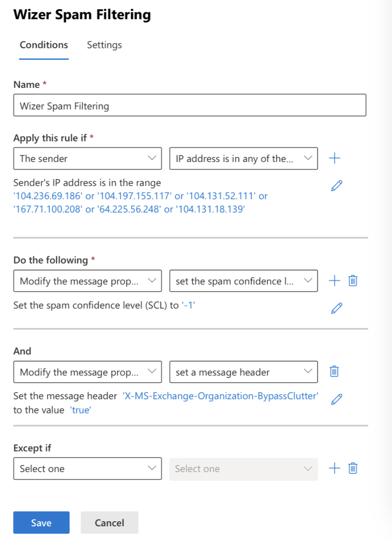The image size is (392, 541).
Task: Edit the sender IP range with the pencil icon
Action: click(336, 185)
